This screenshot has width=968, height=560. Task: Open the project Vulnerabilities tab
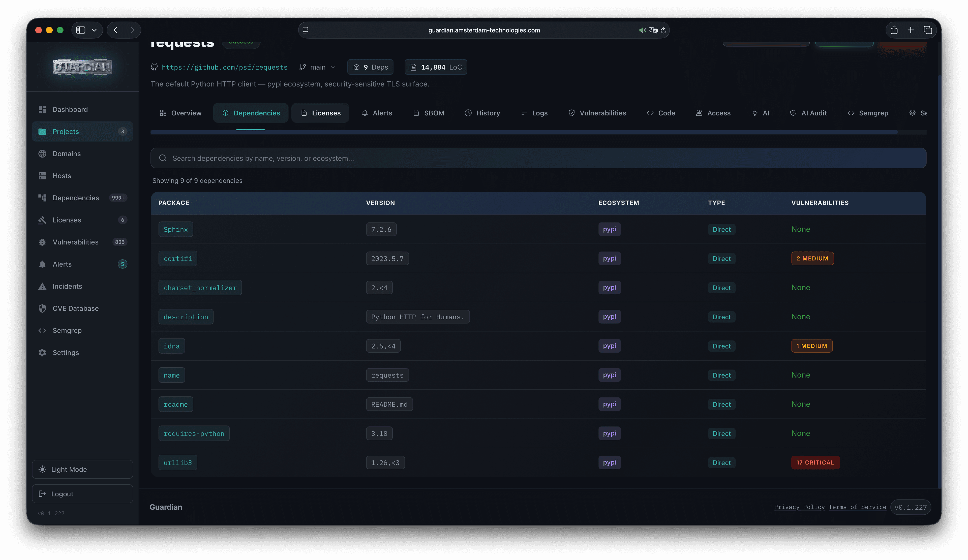tap(597, 113)
